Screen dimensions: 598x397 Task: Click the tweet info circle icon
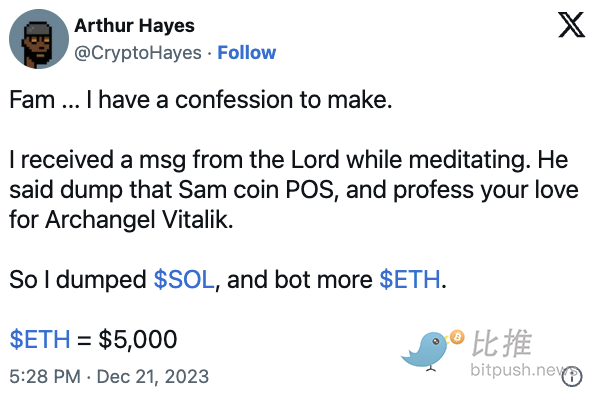(x=572, y=377)
